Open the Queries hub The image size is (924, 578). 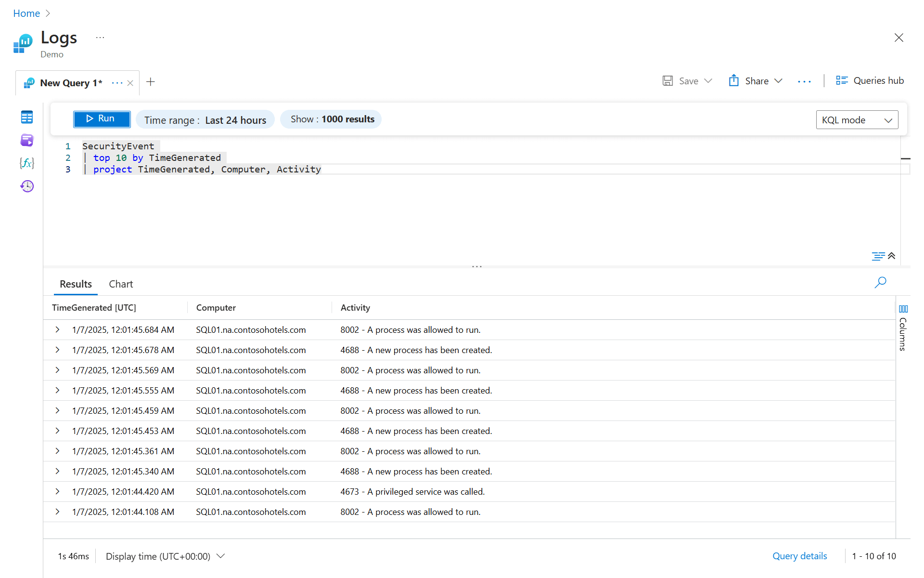pyautogui.click(x=870, y=81)
